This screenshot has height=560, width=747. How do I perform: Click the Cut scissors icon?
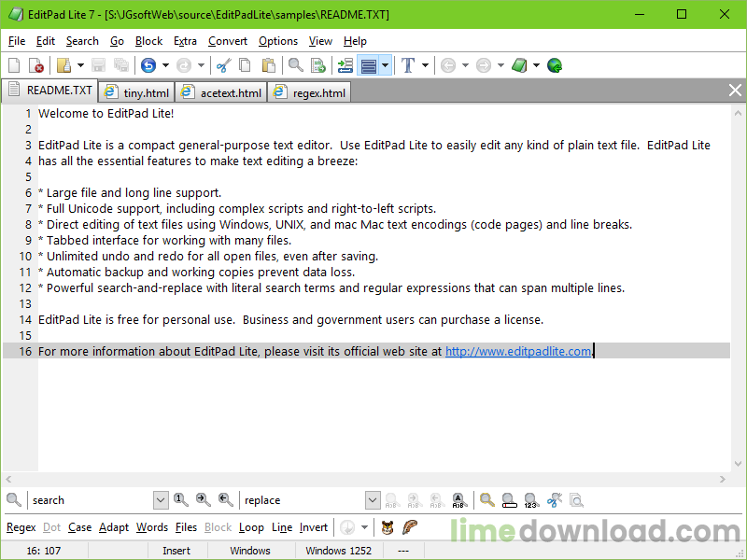point(223,65)
